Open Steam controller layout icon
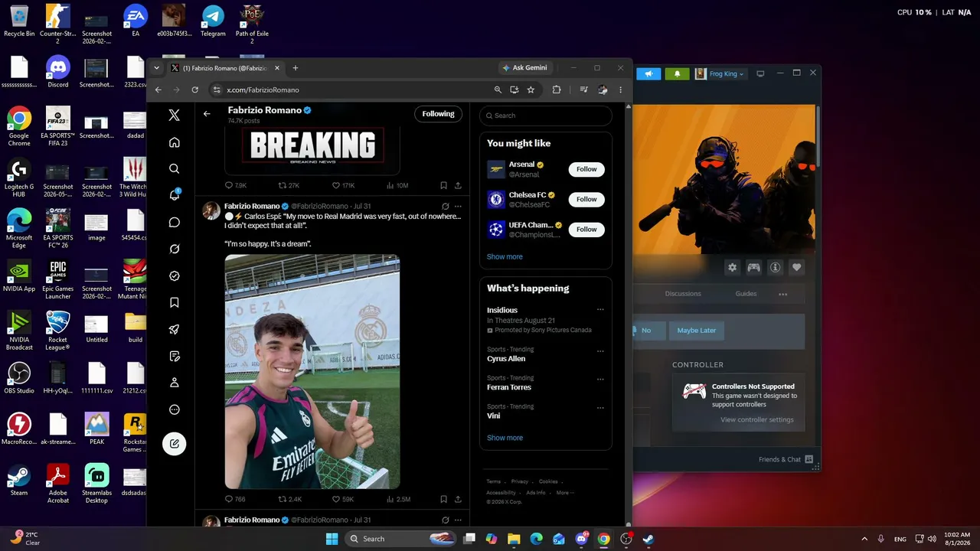The height and width of the screenshot is (551, 980). click(754, 267)
